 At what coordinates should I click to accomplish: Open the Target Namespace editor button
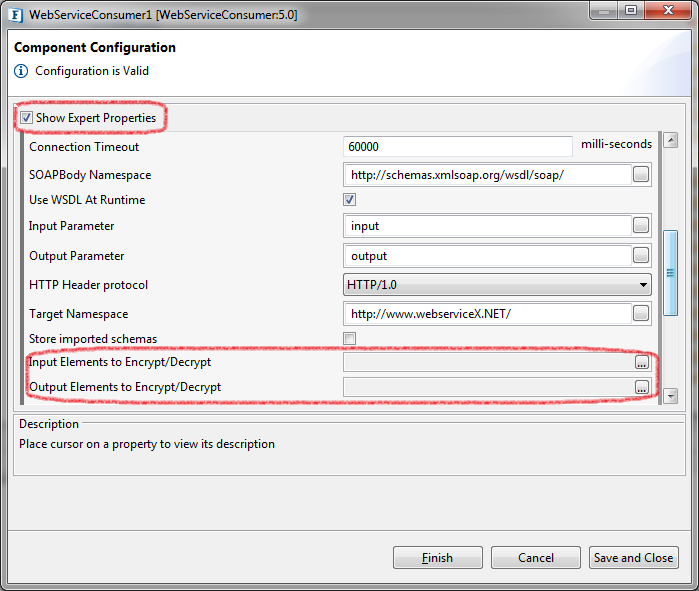click(641, 314)
